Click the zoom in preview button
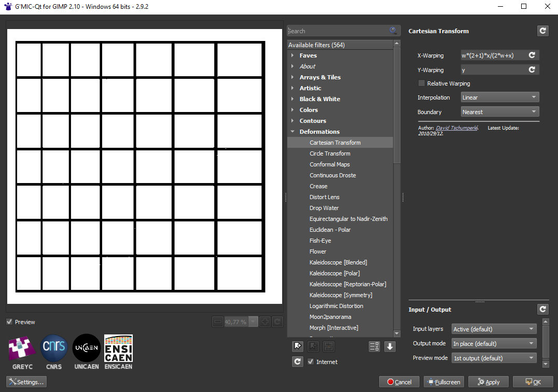Image resolution: width=558 pixels, height=392 pixels. point(265,322)
